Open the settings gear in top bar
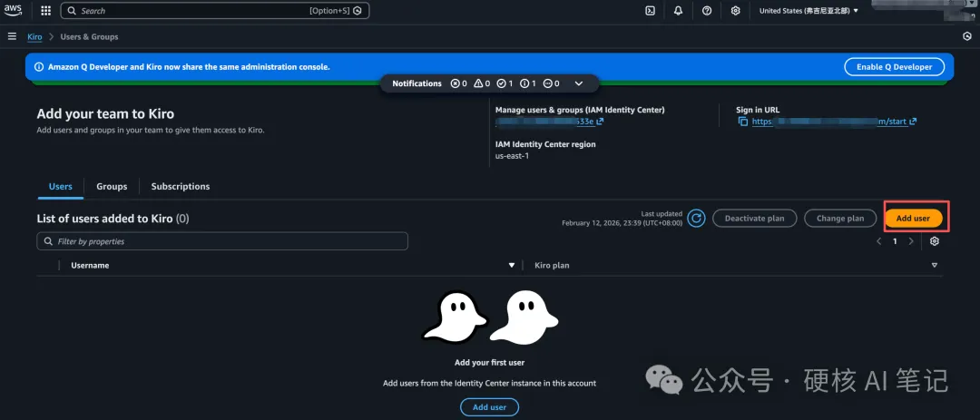 (x=736, y=11)
